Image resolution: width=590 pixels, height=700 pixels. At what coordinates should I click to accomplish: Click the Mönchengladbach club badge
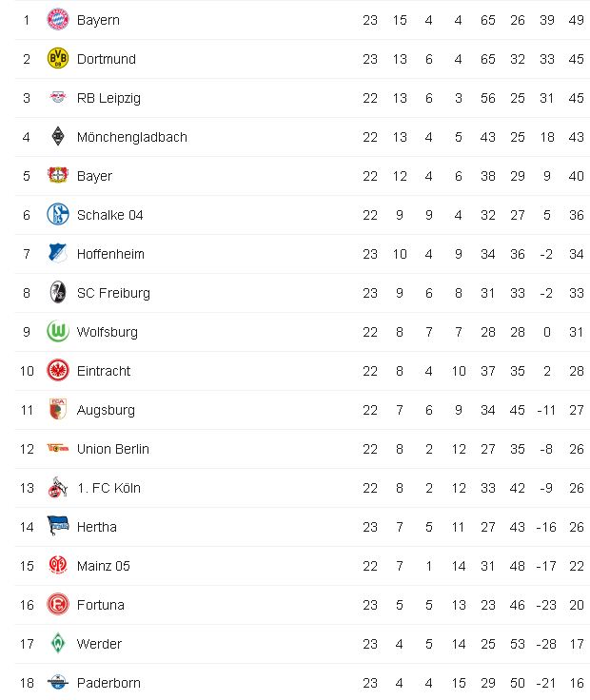[x=58, y=137]
